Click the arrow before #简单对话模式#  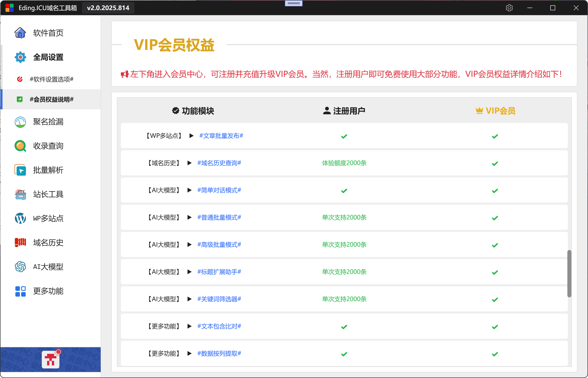[189, 190]
